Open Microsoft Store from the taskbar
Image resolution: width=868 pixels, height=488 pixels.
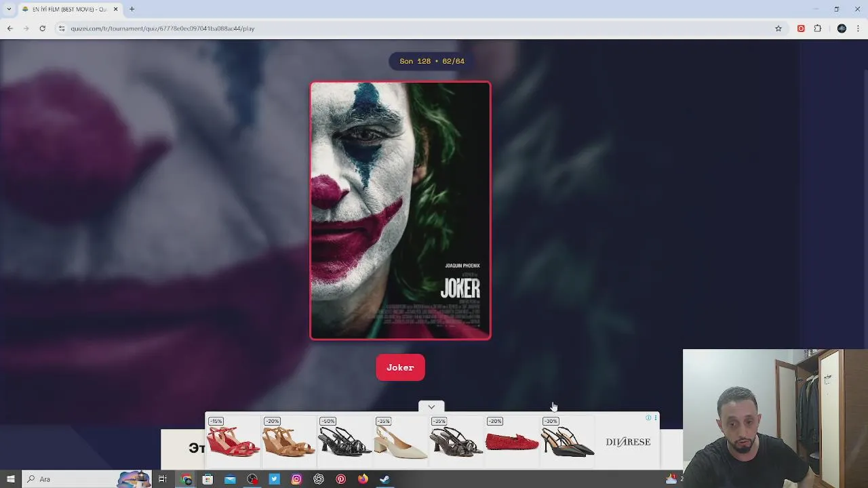tap(208, 479)
